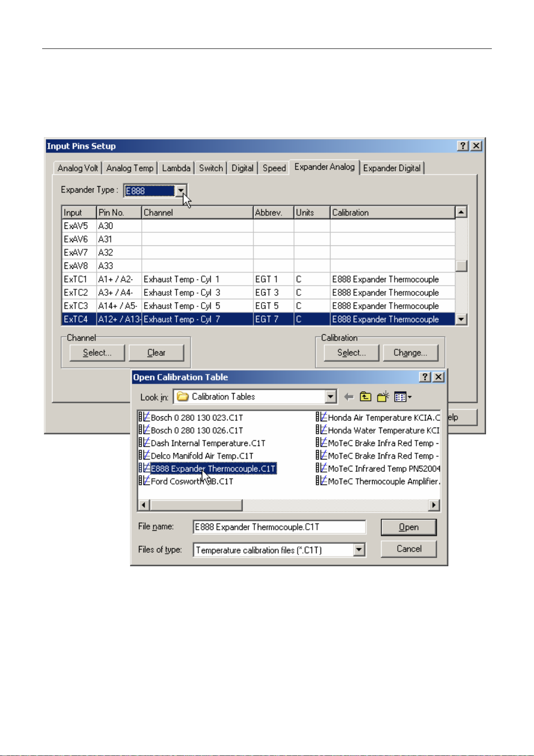Click the file list scroll right arrow
This screenshot has height=756, width=534.
pyautogui.click(x=434, y=505)
